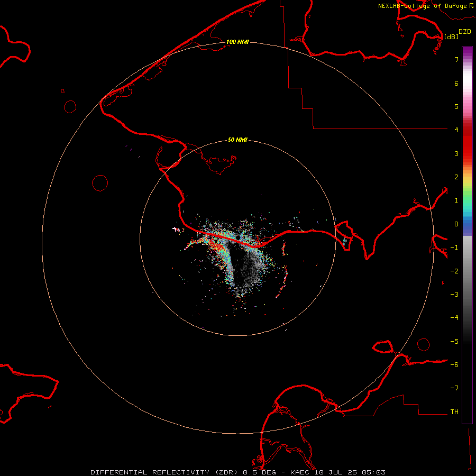Select the -5 value on the dB scale
This screenshot has width=476, height=476.
pos(454,342)
